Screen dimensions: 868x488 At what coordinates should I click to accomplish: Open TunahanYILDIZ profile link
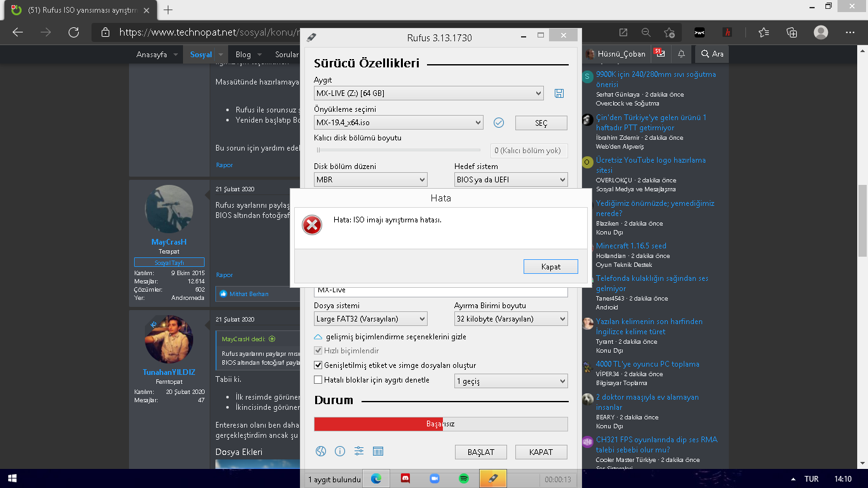(169, 372)
